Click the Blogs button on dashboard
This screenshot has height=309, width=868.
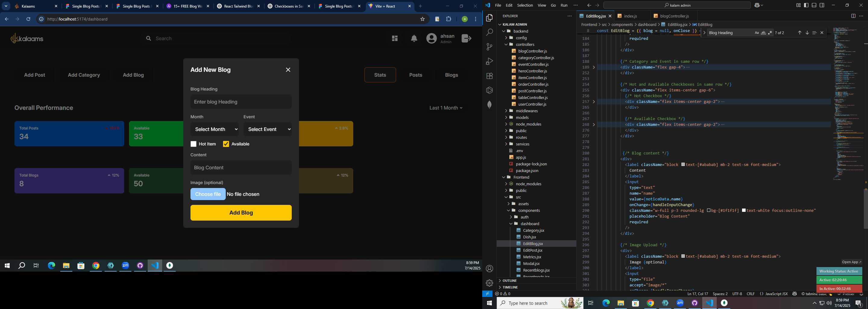(451, 75)
